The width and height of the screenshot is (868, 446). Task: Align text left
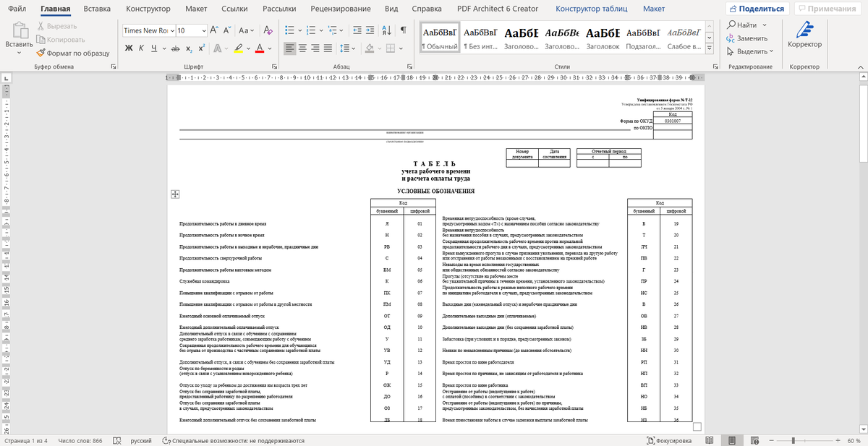coord(289,48)
